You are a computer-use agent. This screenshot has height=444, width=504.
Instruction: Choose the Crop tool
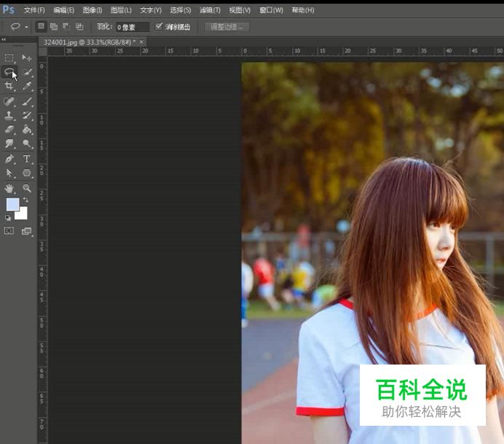[x=9, y=87]
